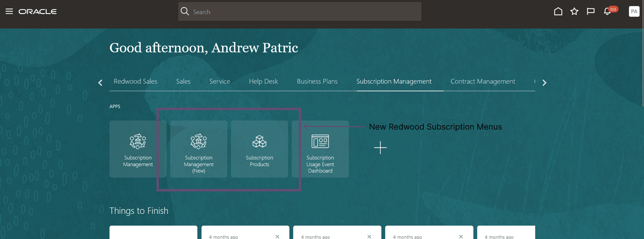The image size is (644, 239).
Task: Switch to the Redwood Sales tab
Action: (x=135, y=81)
